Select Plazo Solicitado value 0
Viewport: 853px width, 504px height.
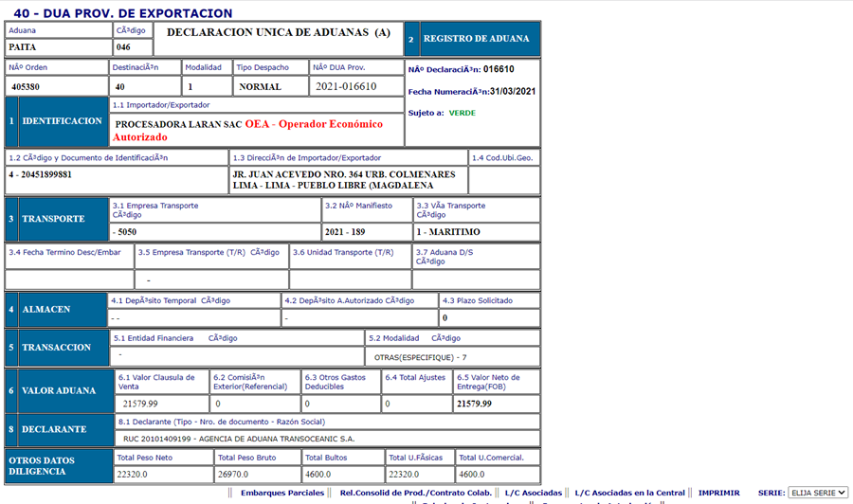[x=445, y=318]
